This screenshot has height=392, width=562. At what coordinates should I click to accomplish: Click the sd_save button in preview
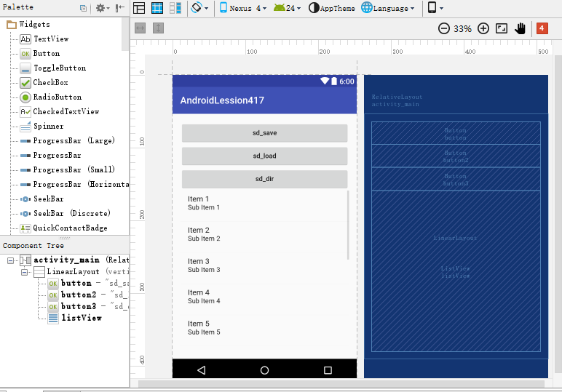click(x=264, y=133)
